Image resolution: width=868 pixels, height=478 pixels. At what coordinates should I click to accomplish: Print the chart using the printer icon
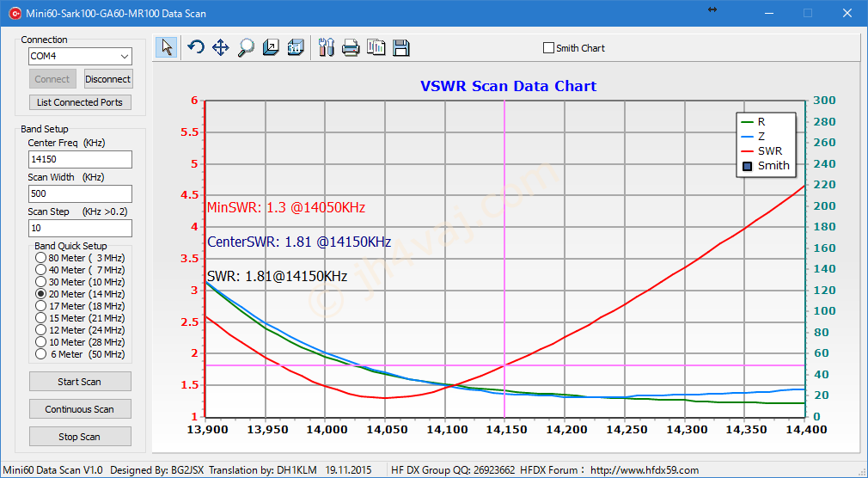[351, 47]
